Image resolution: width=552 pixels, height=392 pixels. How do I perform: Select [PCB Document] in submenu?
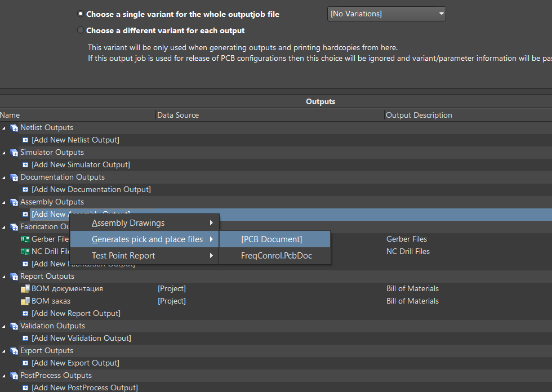275,239
